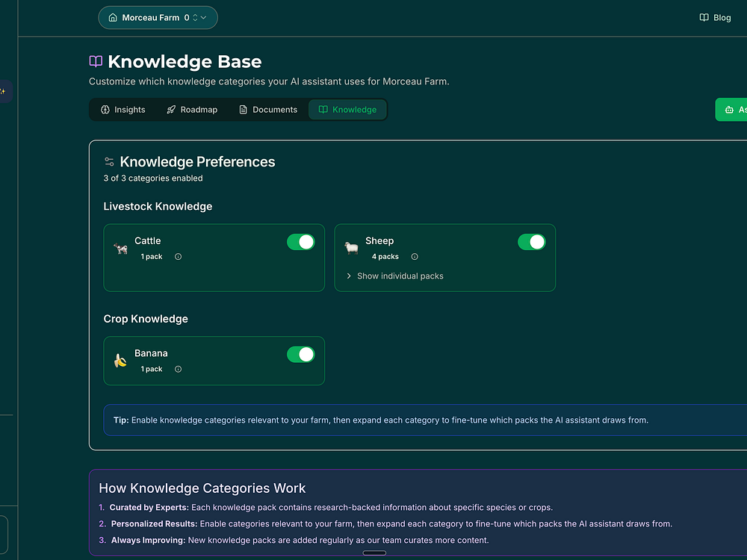
Task: Click the Knowledge Base book icon
Action: [96, 61]
